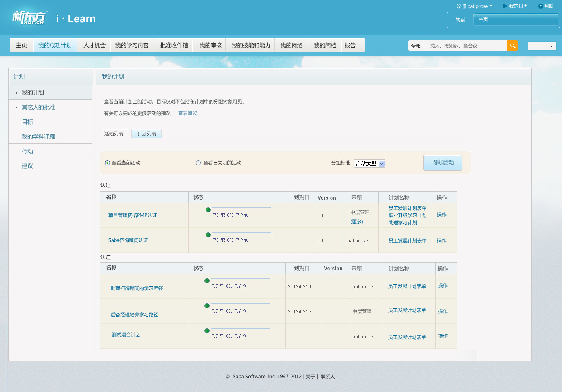Open 职业升级学习计划 plan link
This screenshot has height=392, width=562.
pos(408,215)
